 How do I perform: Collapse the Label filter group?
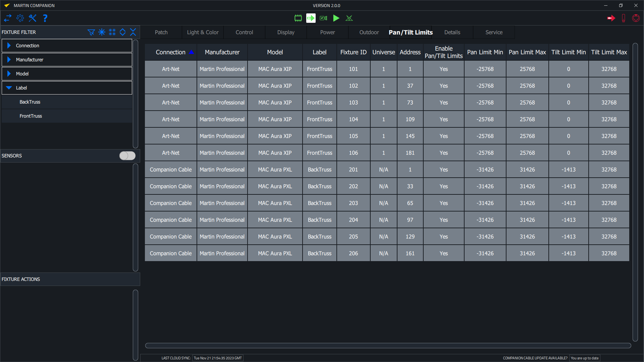(9, 88)
